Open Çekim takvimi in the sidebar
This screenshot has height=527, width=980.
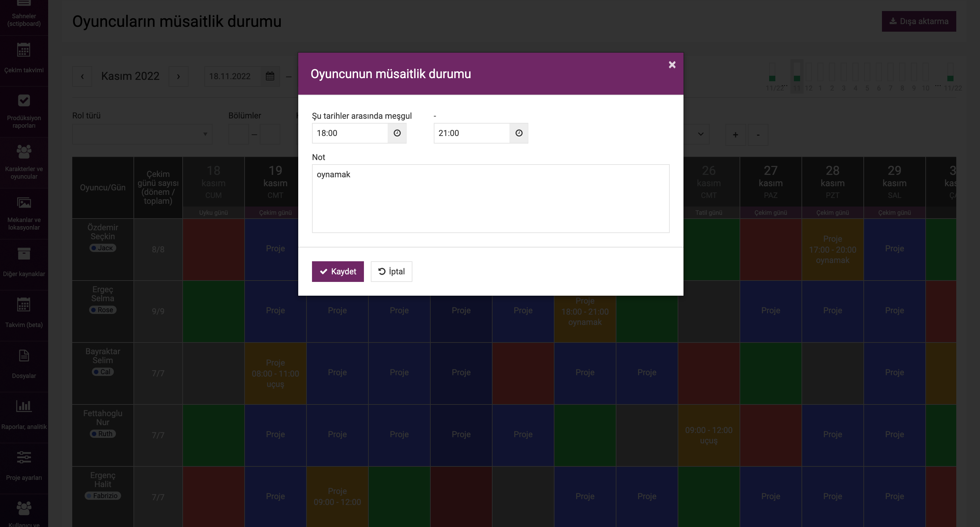point(24,61)
